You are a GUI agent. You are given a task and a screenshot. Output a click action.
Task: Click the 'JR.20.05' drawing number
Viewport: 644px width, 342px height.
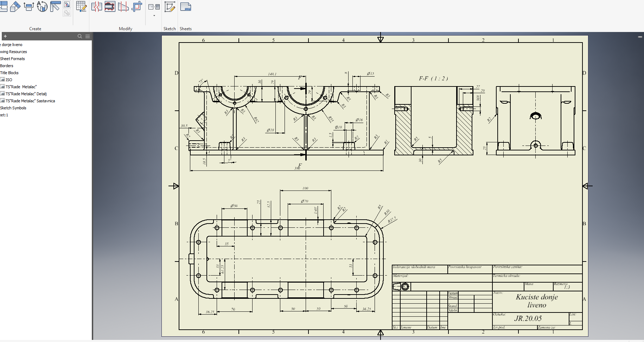pos(528,318)
